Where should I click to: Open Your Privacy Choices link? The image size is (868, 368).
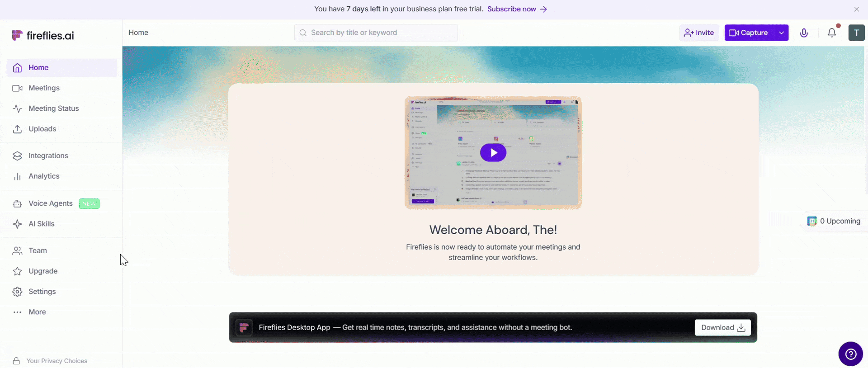[57, 361]
